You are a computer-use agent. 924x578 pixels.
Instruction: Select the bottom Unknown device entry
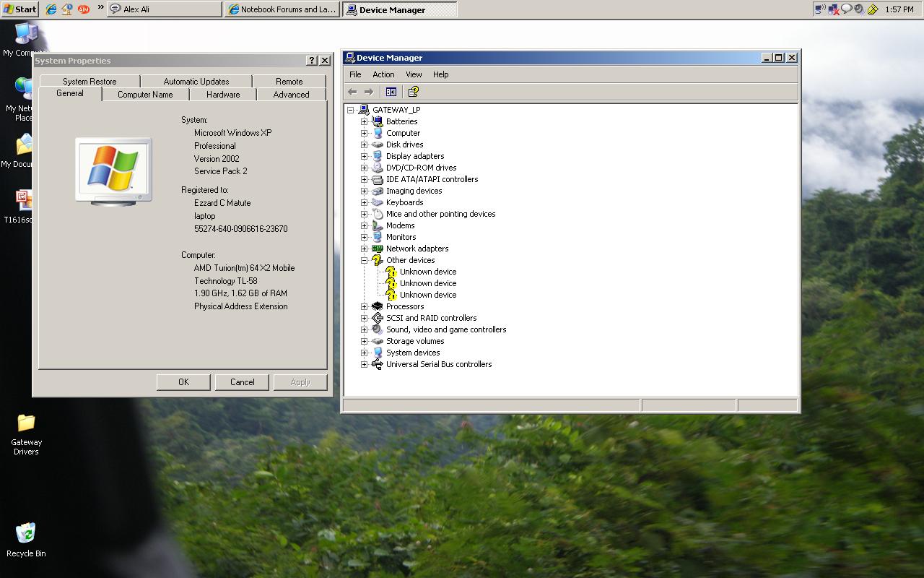point(428,295)
